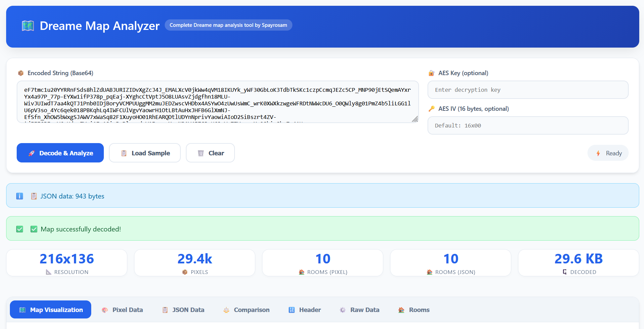Image resolution: width=644 pixels, height=329 pixels.
Task: Click the trash icon on Clear button
Action: coord(201,153)
